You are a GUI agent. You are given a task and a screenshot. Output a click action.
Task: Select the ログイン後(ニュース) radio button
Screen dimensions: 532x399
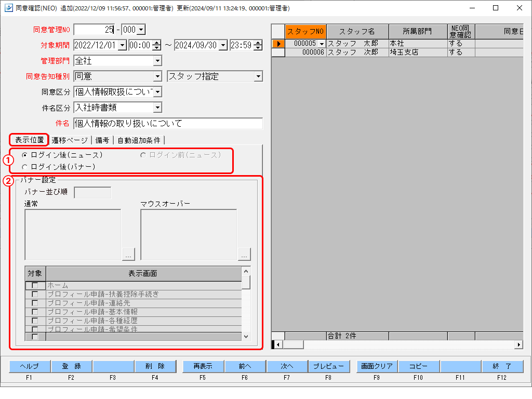coord(25,155)
